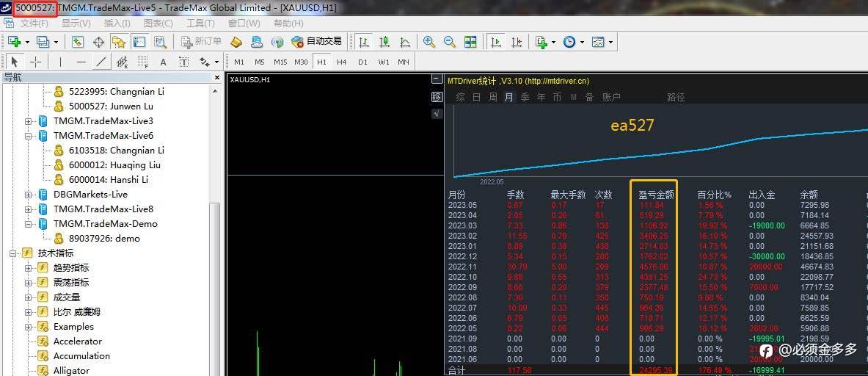Screen dimensions: 868x376
Task: Toggle the M30 timeframe
Action: coord(301,62)
